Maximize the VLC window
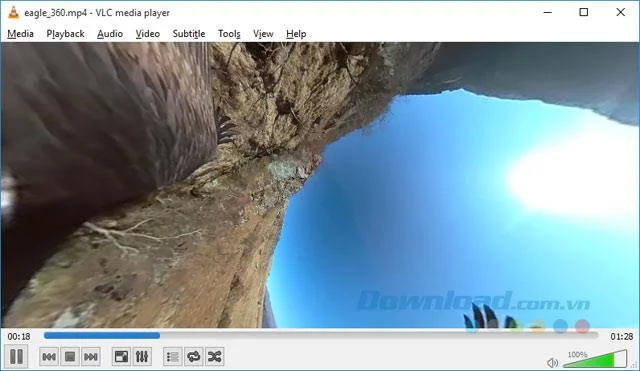The height and width of the screenshot is (371, 640). coord(584,12)
